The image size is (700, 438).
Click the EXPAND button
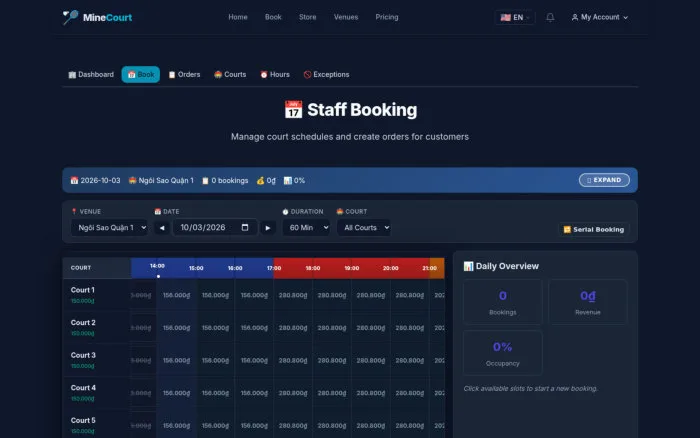point(604,180)
